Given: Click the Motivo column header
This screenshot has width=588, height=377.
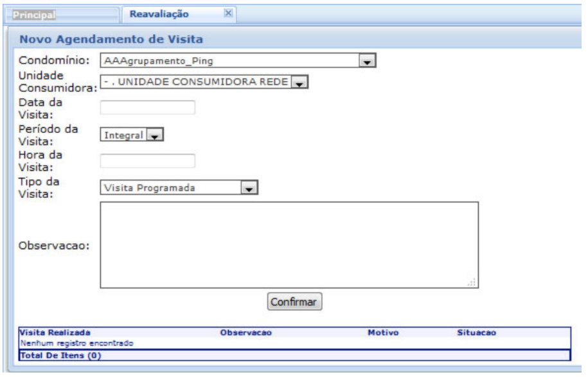Looking at the screenshot, I should [383, 333].
